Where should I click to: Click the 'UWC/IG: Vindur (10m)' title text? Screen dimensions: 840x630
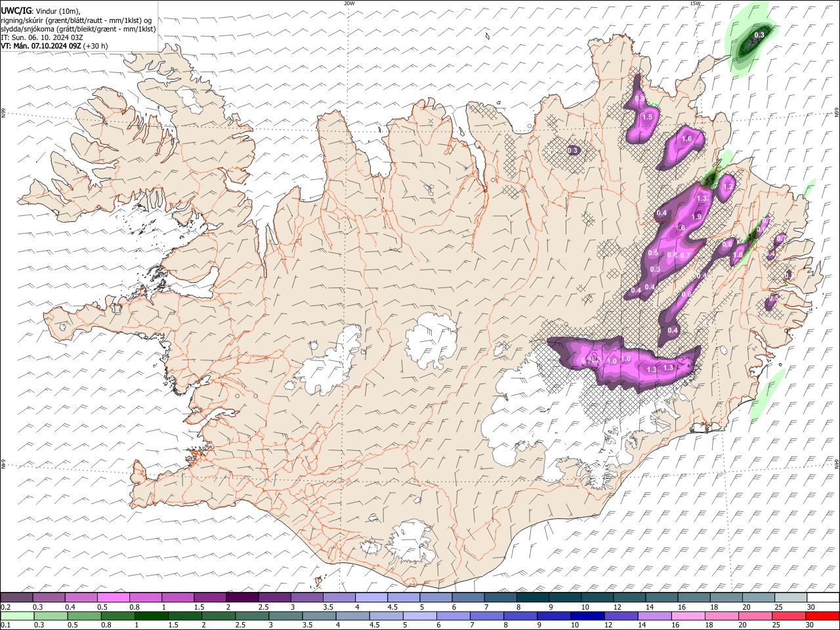click(41, 10)
